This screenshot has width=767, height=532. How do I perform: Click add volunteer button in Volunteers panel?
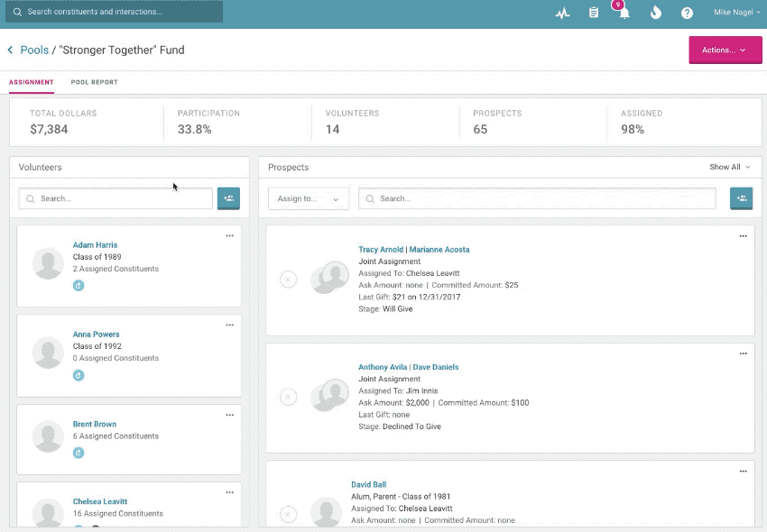tap(228, 198)
